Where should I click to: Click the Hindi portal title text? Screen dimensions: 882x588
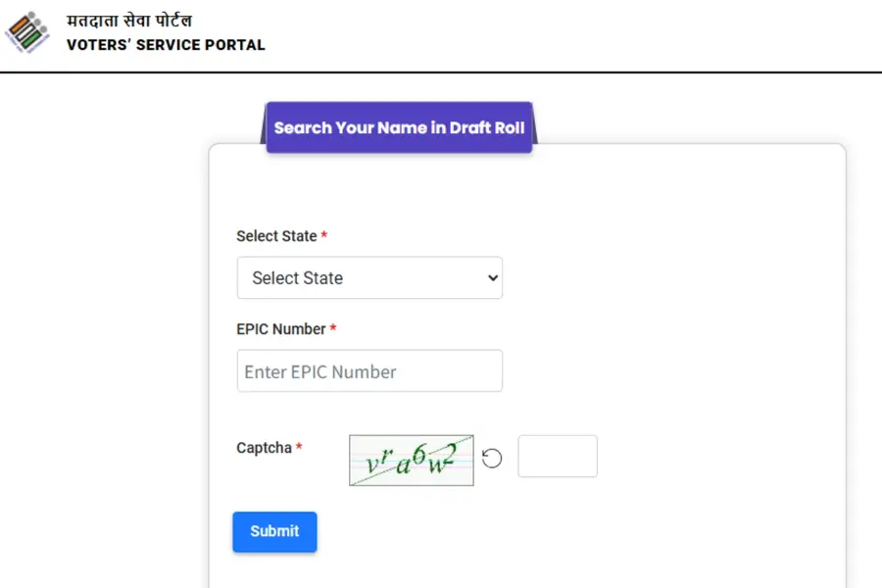point(129,21)
